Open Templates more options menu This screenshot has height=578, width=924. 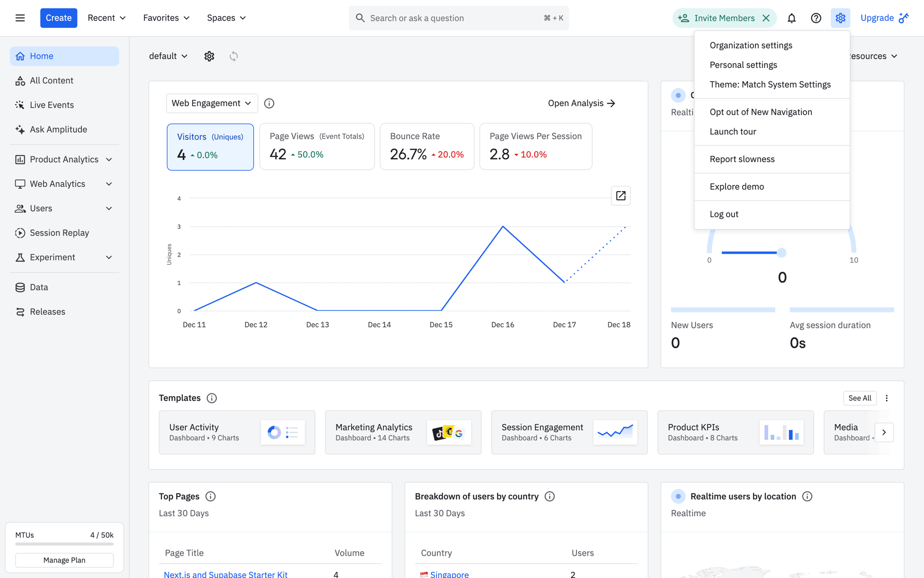886,398
